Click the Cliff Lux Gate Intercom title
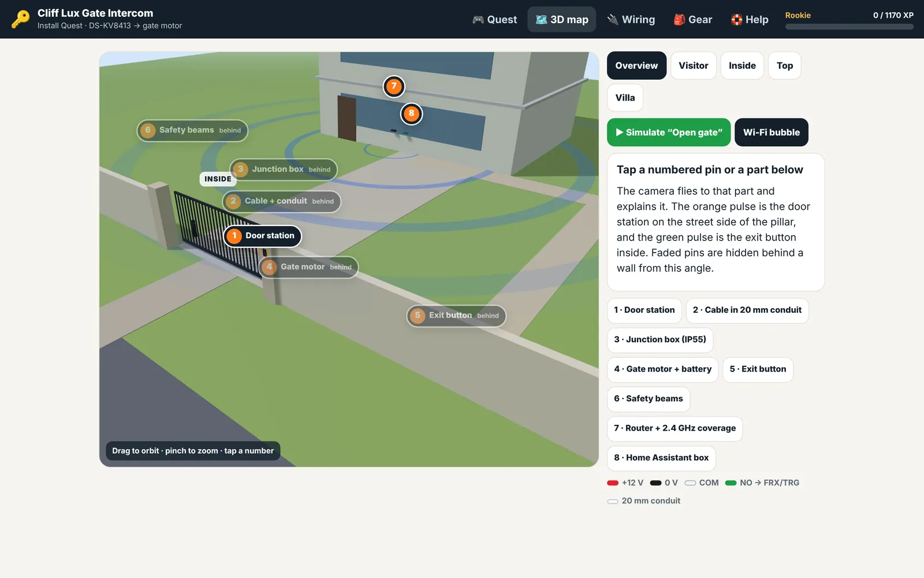Viewport: 924px width, 578px height. [x=95, y=13]
